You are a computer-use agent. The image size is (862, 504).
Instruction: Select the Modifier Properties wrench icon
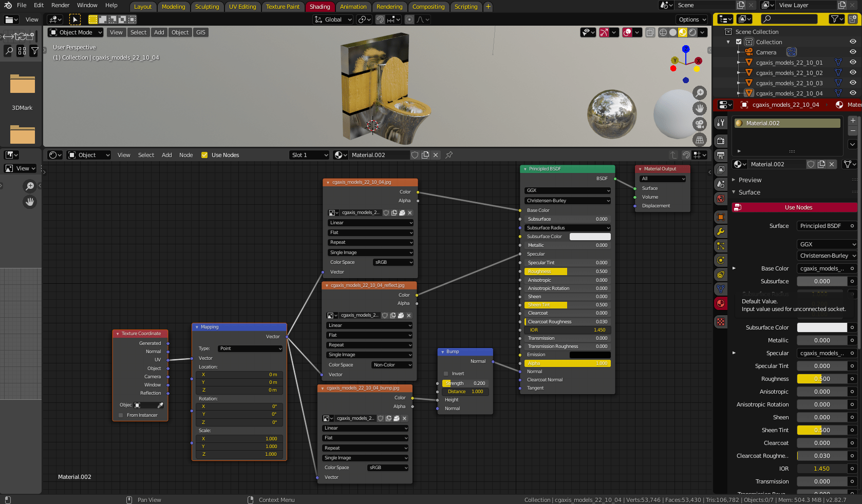[x=721, y=231]
